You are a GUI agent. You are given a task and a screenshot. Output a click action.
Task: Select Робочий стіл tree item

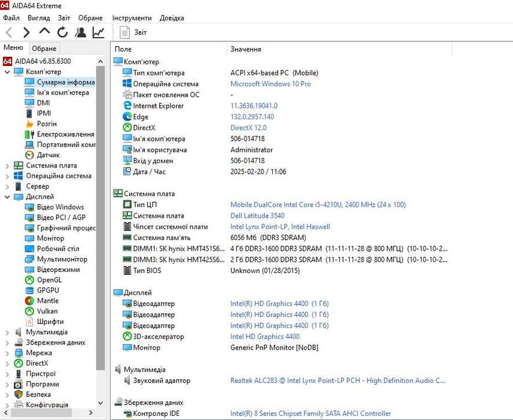click(58, 249)
